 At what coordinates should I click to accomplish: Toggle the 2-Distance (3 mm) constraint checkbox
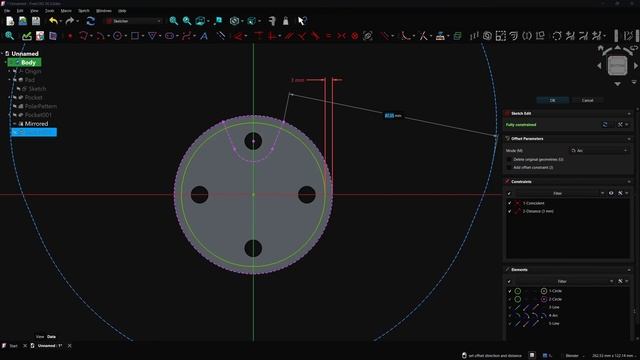point(509,211)
